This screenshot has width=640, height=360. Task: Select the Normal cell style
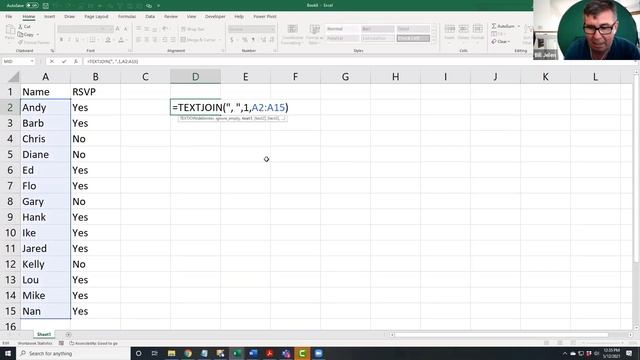coord(342,29)
